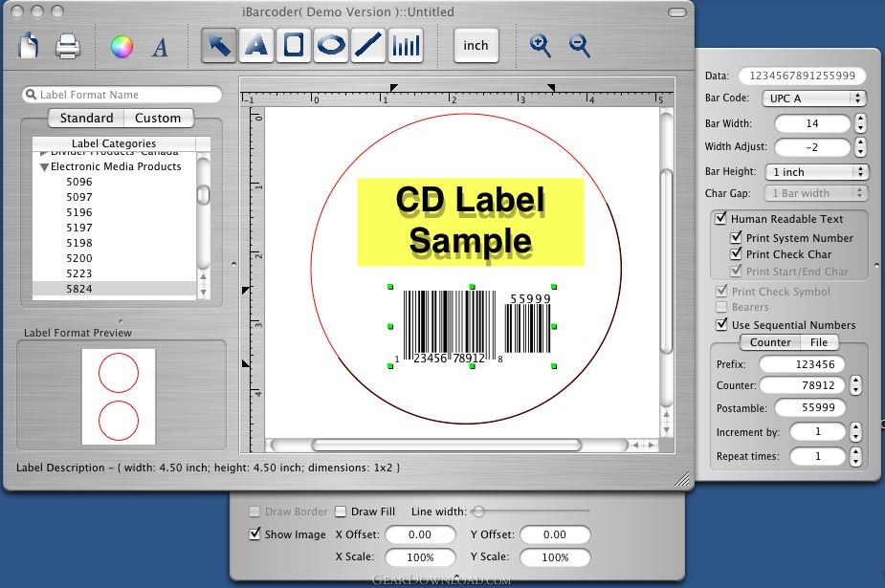Toggle Print System Number checkbox

[736, 237]
